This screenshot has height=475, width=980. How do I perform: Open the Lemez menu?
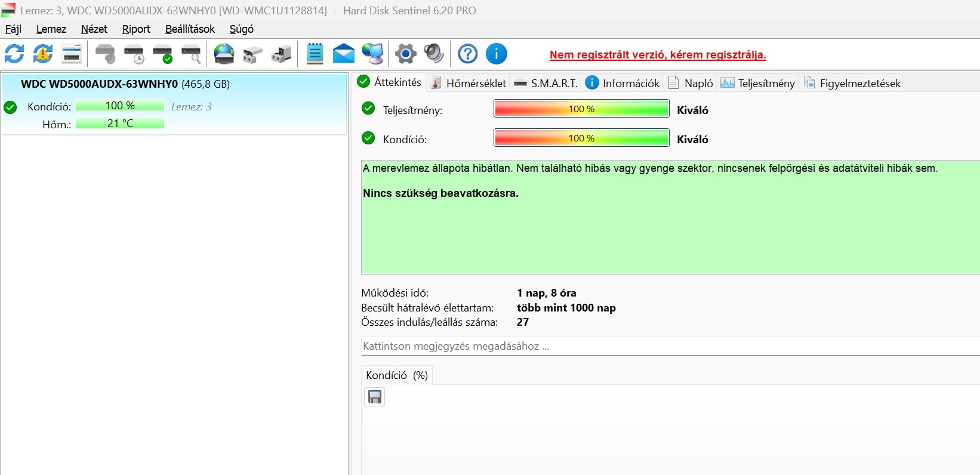coord(51,29)
